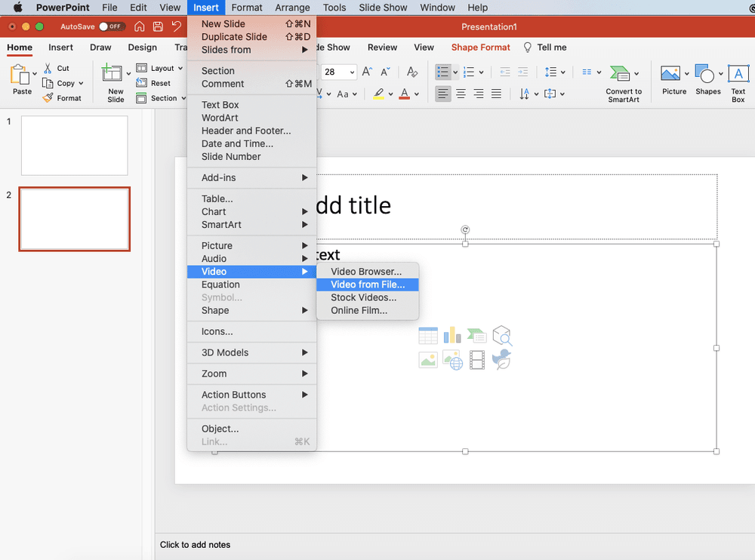Open the font size dropdown showing 28
This screenshot has height=560, width=755.
coord(349,72)
